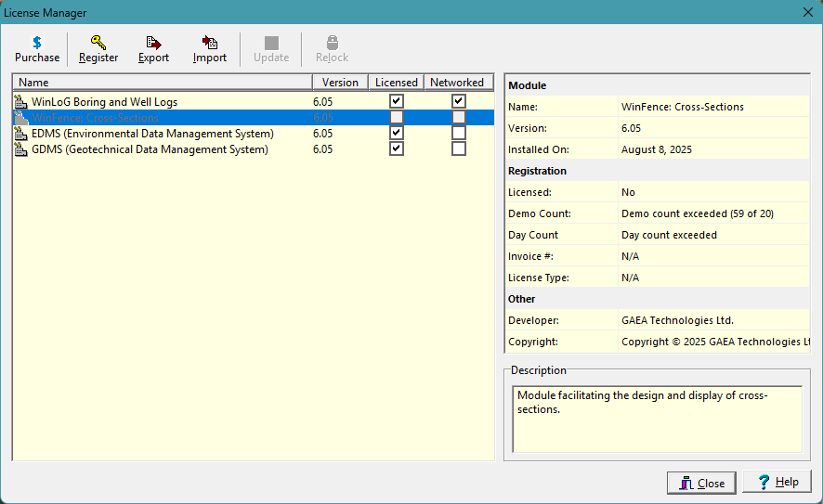The width and height of the screenshot is (823, 504).
Task: Click the EDMS row module icon
Action: [20, 134]
